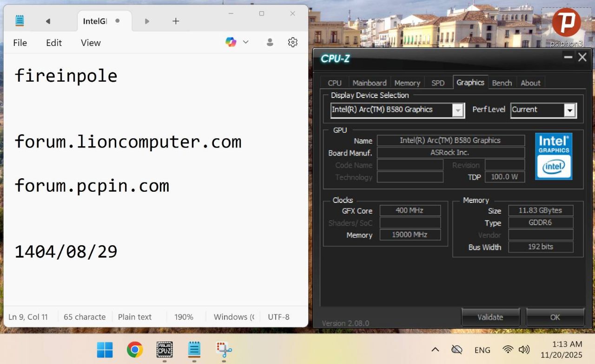
Task: Click the CPU-Z icon in taskbar
Action: [165, 349]
